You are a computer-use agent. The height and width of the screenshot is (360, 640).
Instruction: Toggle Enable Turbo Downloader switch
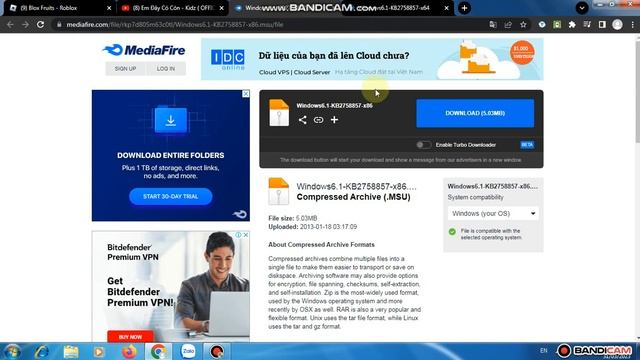click(423, 144)
